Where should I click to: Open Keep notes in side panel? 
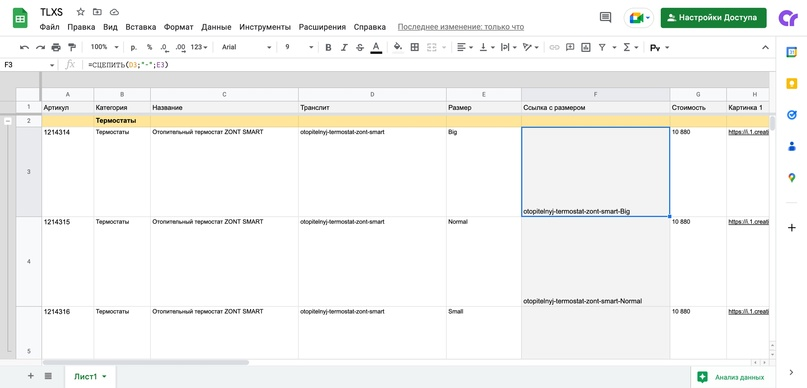pyautogui.click(x=792, y=83)
